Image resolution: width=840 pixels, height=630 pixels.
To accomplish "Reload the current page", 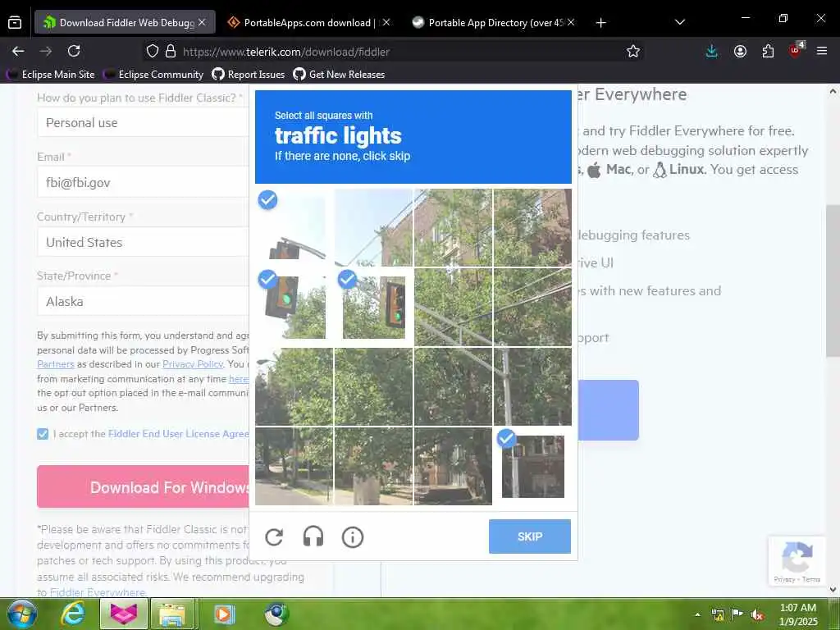I will [74, 52].
